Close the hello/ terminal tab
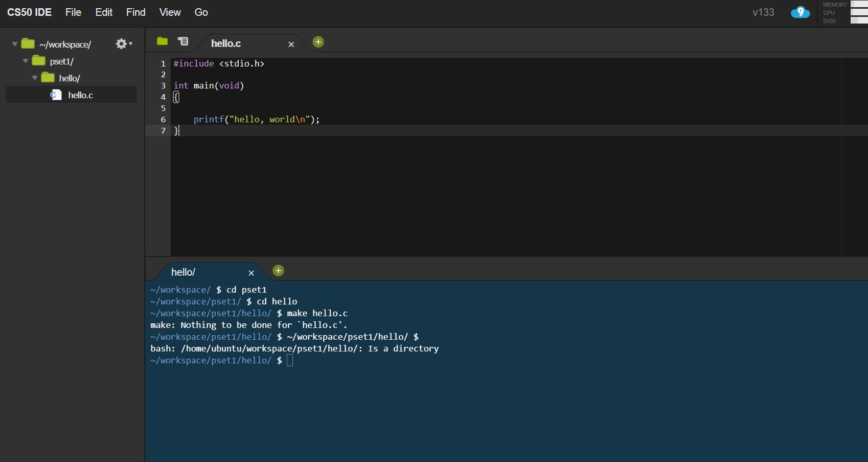The height and width of the screenshot is (462, 868). pyautogui.click(x=251, y=273)
